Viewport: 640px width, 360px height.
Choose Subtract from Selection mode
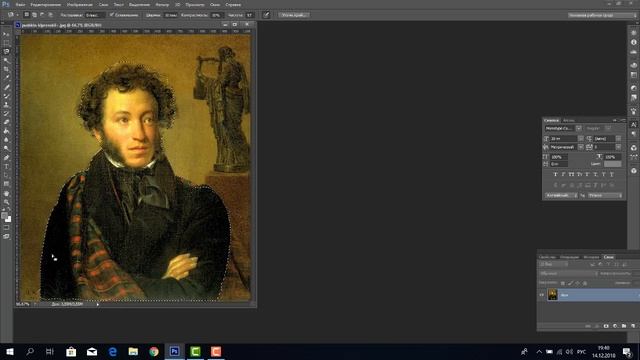pyautogui.click(x=42, y=15)
